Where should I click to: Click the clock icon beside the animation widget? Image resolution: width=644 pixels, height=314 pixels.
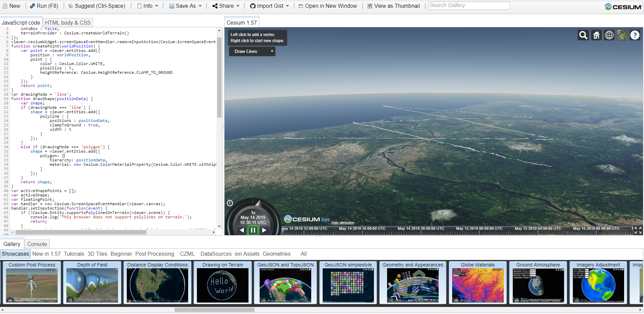tap(230, 203)
